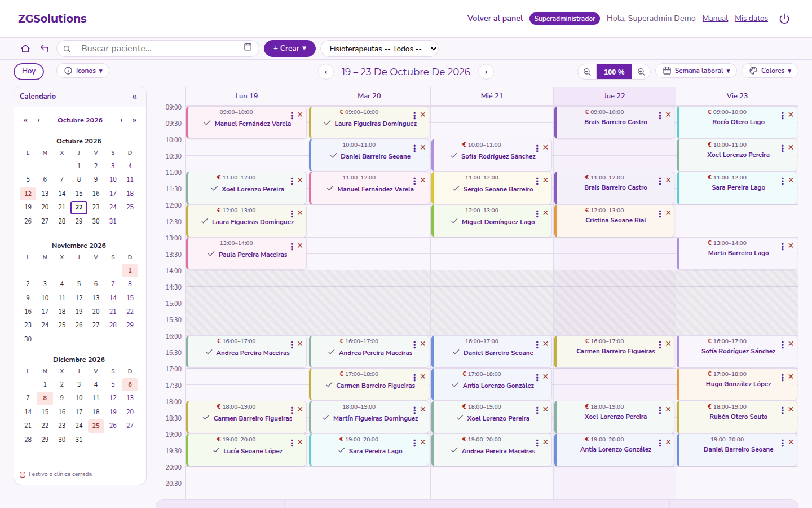The image size is (812, 508).
Task: Open the calendar picker in search box
Action: click(x=248, y=47)
